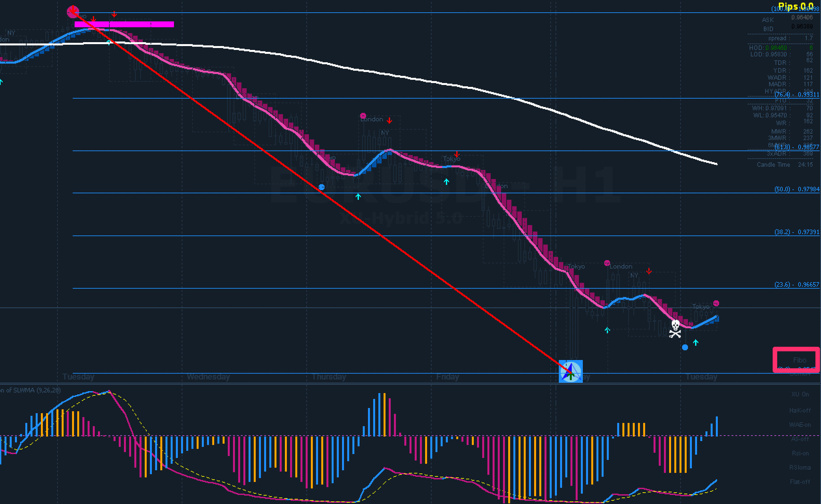Click the Candle Time 24:15 readout

[785, 164]
